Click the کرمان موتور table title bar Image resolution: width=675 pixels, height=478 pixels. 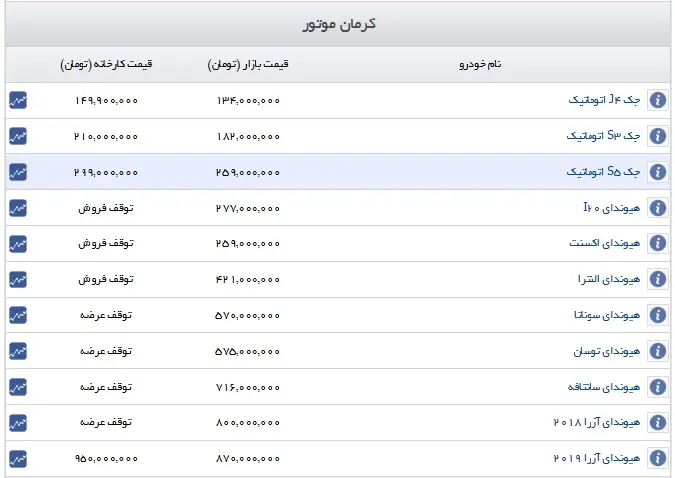pyautogui.click(x=338, y=24)
